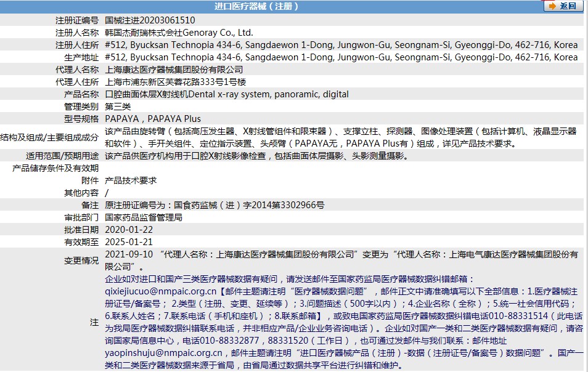The width and height of the screenshot is (588, 372).
Task: Click the management class value 第三类
Action: pos(118,107)
